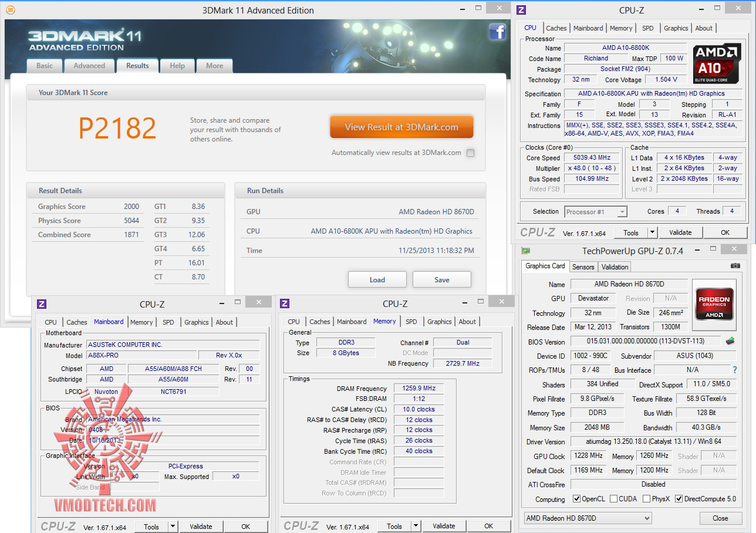Click the Load button in Run Details
Image resolution: width=756 pixels, height=533 pixels.
[377, 279]
